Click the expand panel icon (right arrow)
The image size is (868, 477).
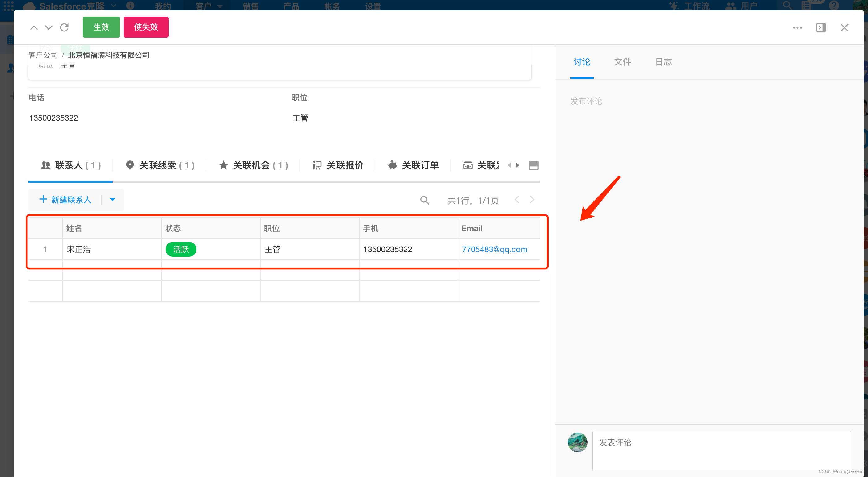[822, 27]
